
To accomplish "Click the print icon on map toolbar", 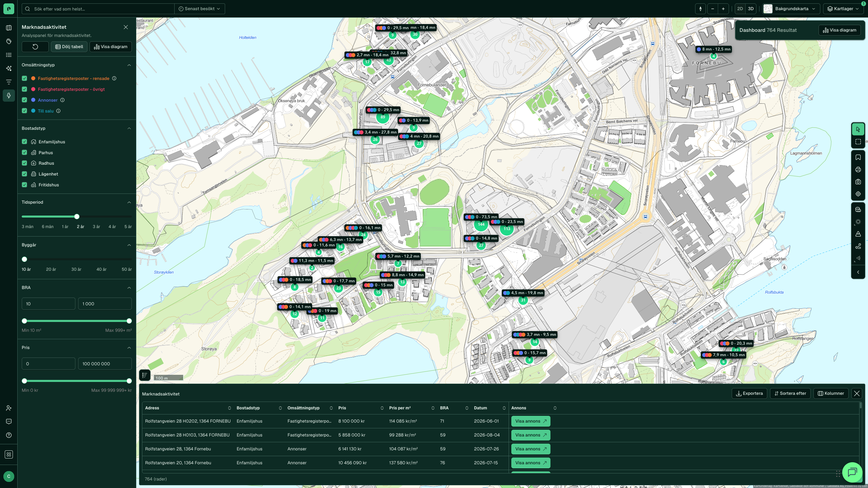I will coord(858,169).
